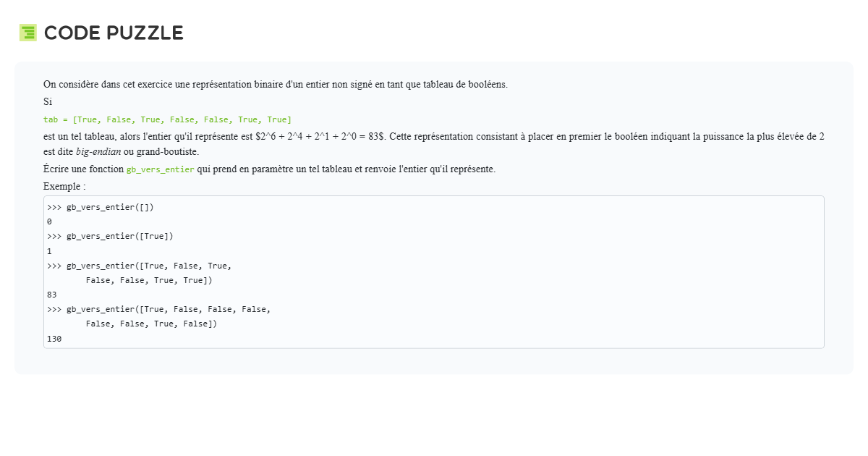Select the green tab = [True, False...] code line

pyautogui.click(x=167, y=119)
